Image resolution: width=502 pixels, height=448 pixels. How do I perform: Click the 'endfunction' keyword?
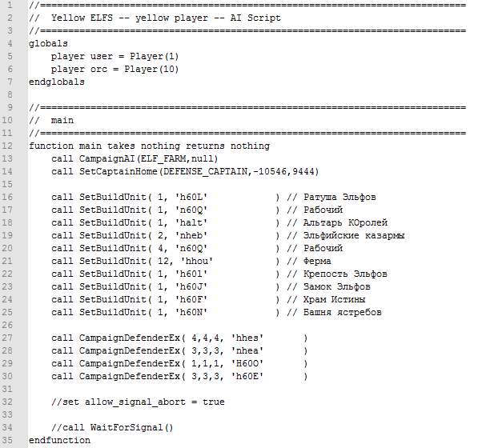tap(59, 440)
